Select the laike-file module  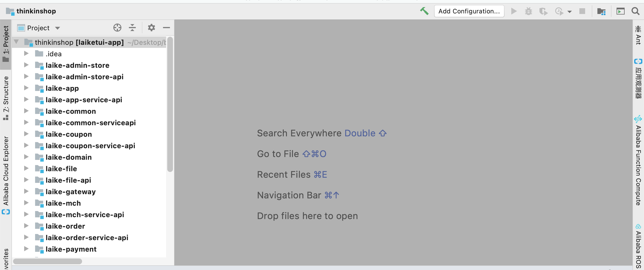(x=61, y=169)
